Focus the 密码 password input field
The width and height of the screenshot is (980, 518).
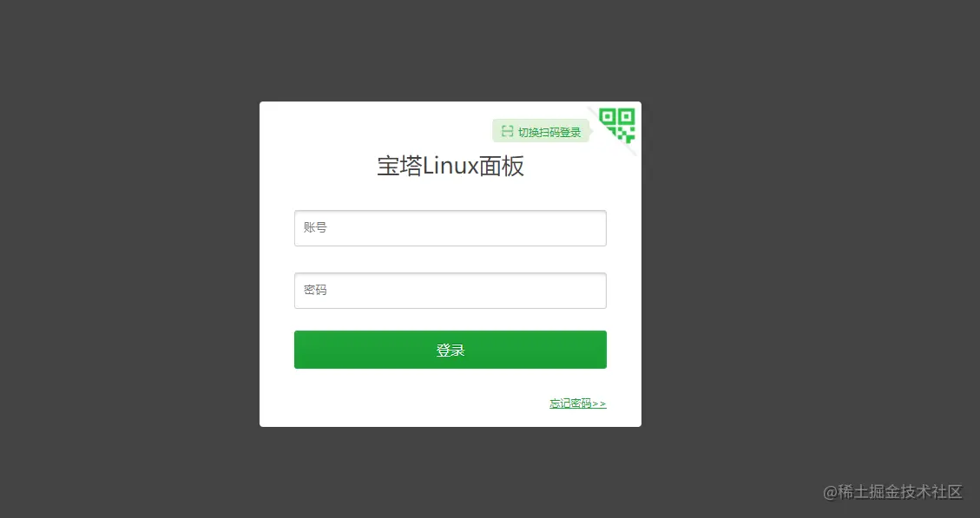coord(450,291)
